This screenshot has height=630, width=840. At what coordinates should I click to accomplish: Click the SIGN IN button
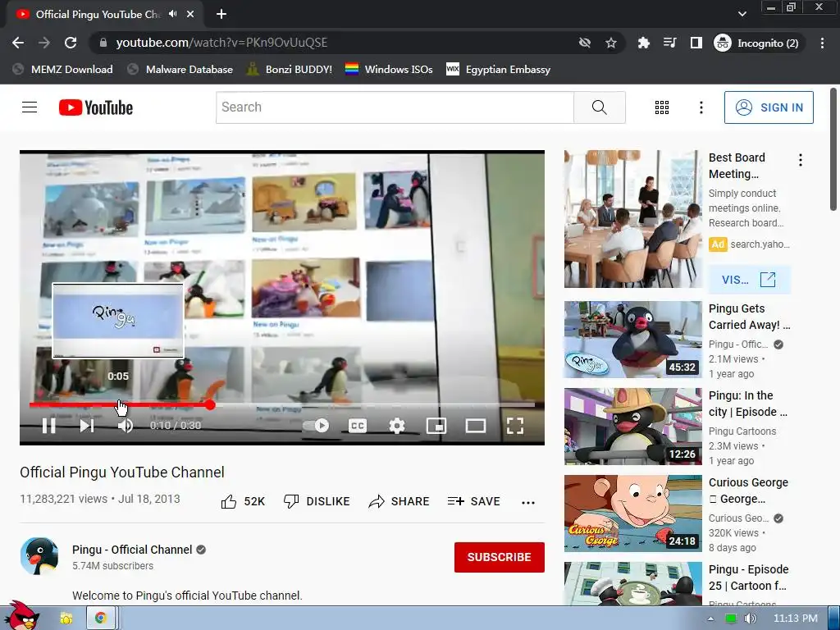769,107
